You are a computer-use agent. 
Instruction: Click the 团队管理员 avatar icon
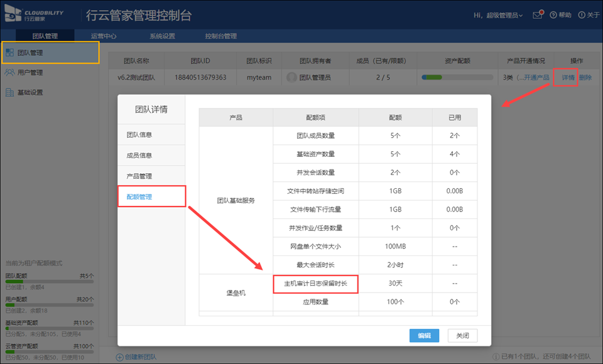(x=291, y=77)
